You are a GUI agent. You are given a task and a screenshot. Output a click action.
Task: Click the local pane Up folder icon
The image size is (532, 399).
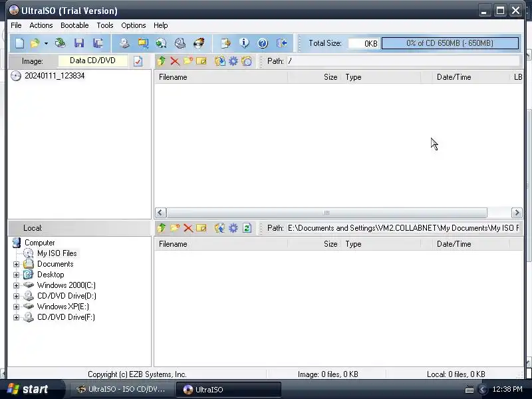(x=162, y=228)
